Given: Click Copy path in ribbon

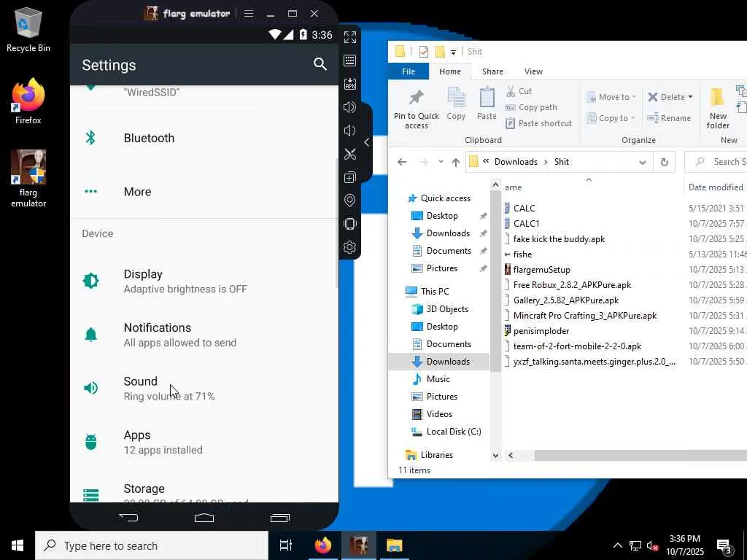Looking at the screenshot, I should (x=531, y=107).
